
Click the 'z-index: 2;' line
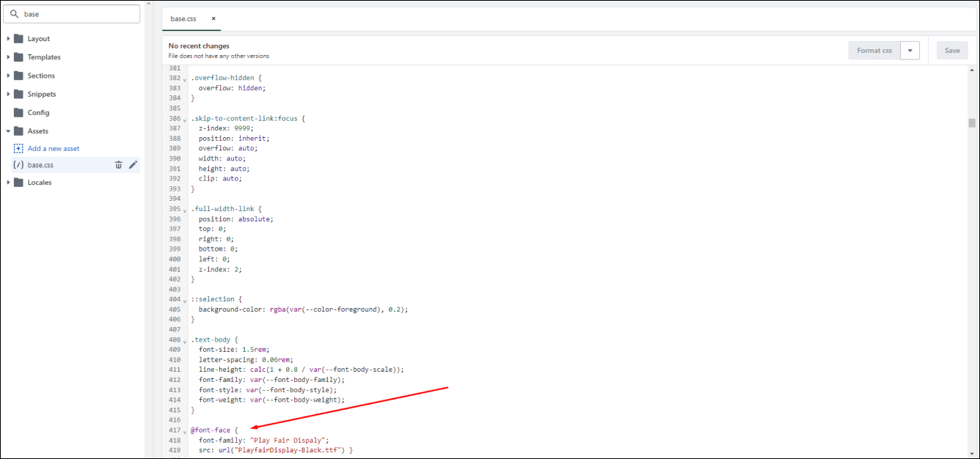[220, 269]
